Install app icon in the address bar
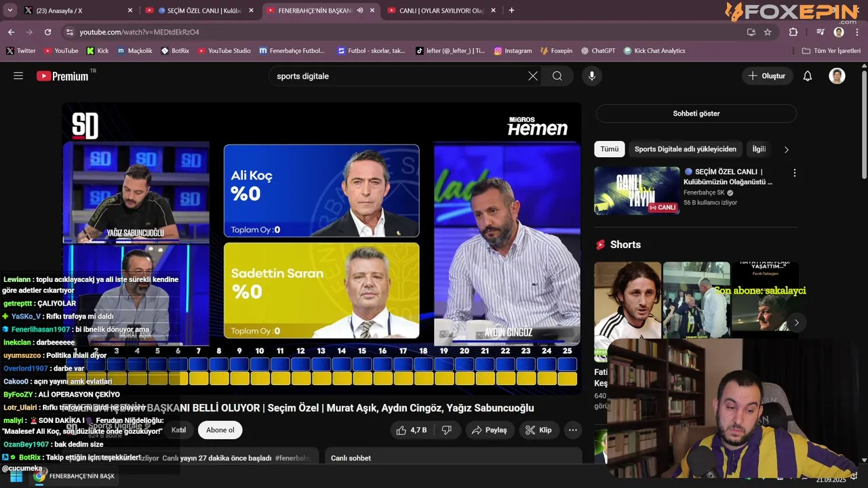This screenshot has width=868, height=488. [751, 32]
